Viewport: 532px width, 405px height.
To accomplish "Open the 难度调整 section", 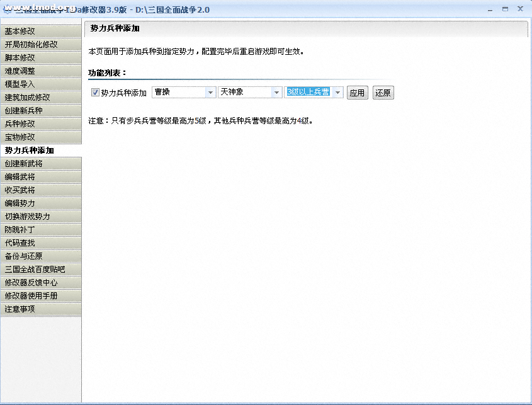I will (x=41, y=71).
